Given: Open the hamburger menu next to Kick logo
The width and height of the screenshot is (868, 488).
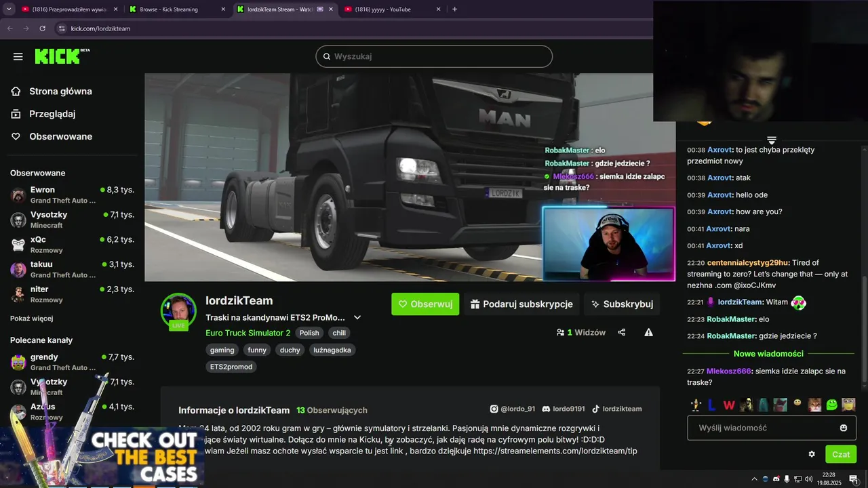Looking at the screenshot, I should 18,57.
